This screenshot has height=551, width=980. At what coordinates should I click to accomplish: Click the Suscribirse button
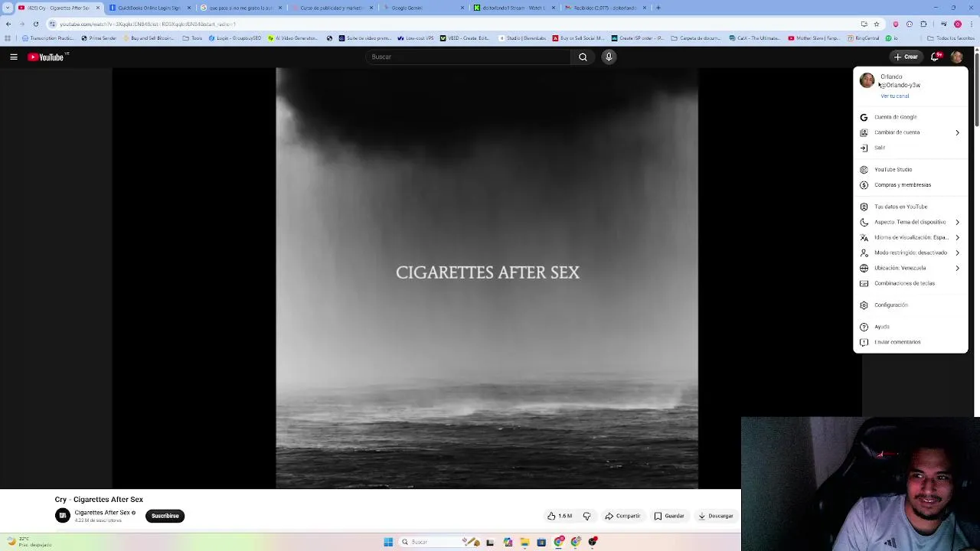165,516
